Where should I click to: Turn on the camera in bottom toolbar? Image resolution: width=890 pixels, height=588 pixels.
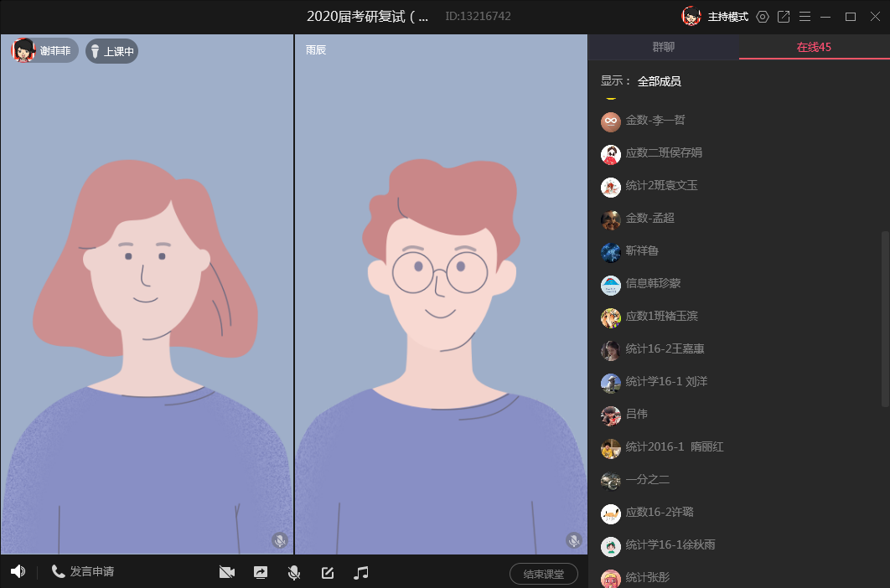click(x=226, y=573)
